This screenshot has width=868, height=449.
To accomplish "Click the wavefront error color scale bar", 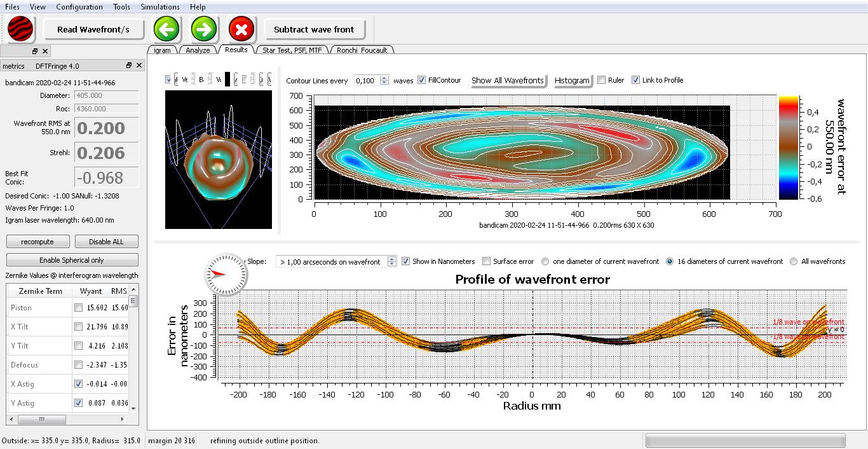I will pos(789,148).
